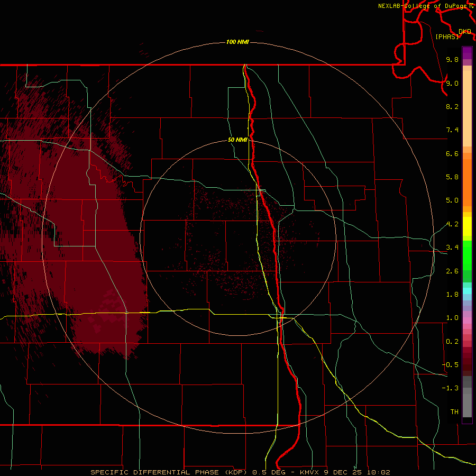
Task: Select the 1.8 value on the color scale
Action: pos(452,295)
